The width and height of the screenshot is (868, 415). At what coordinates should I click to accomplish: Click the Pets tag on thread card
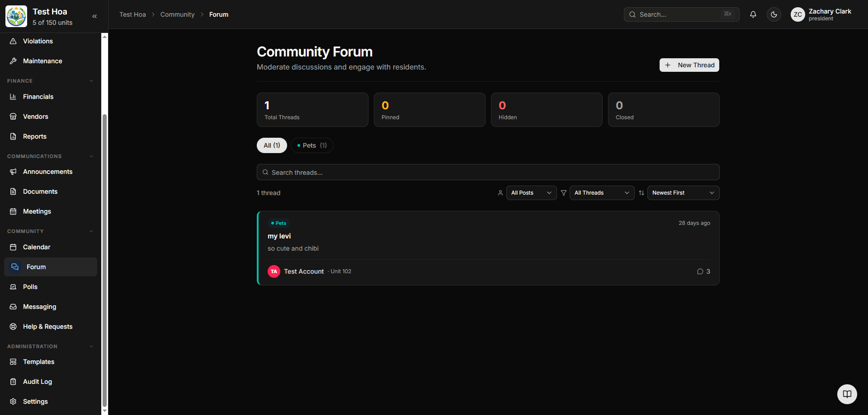[x=278, y=223]
